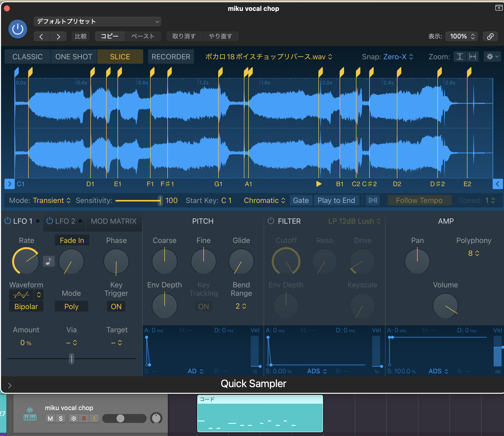Open the waveform gear settings menu
Screen dimensions: 504x436
click(492, 57)
